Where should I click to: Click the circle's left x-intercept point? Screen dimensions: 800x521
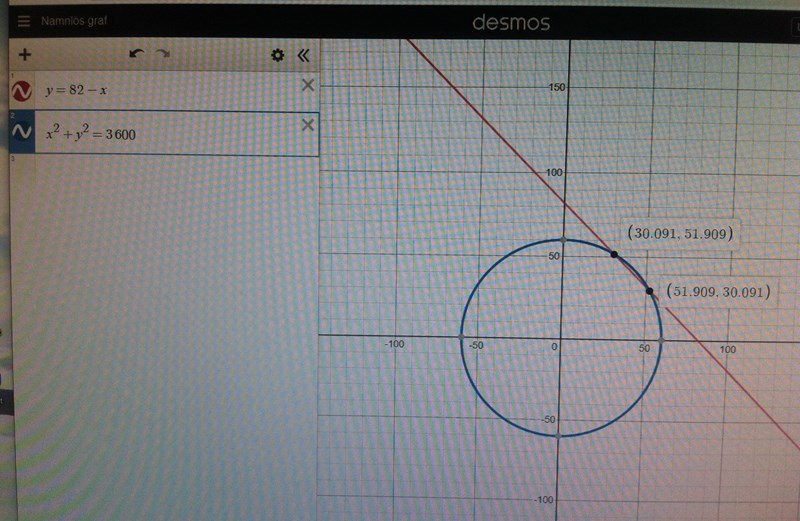(461, 338)
